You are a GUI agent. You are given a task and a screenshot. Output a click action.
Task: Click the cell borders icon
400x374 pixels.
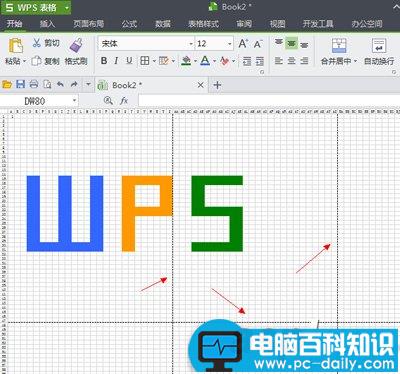click(x=145, y=61)
